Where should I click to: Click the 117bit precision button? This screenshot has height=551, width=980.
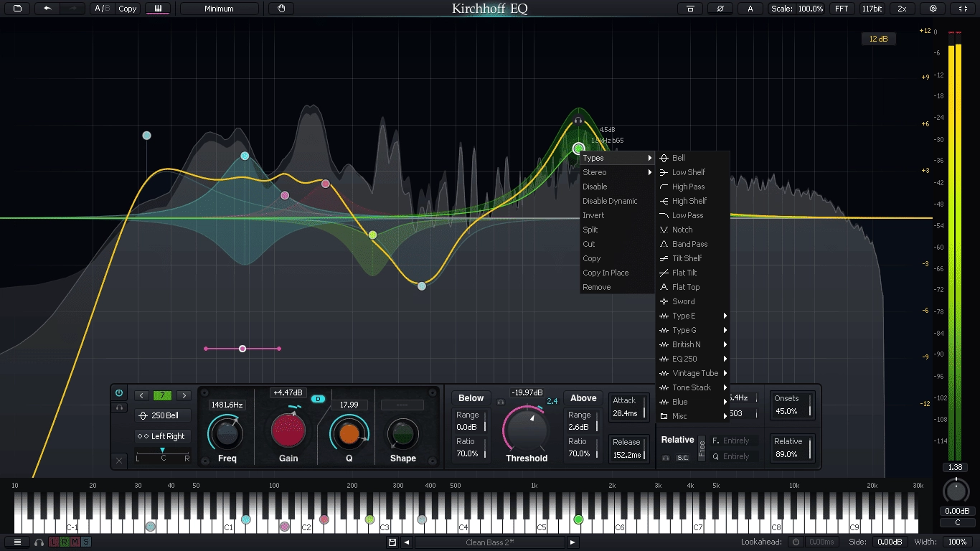pyautogui.click(x=872, y=9)
